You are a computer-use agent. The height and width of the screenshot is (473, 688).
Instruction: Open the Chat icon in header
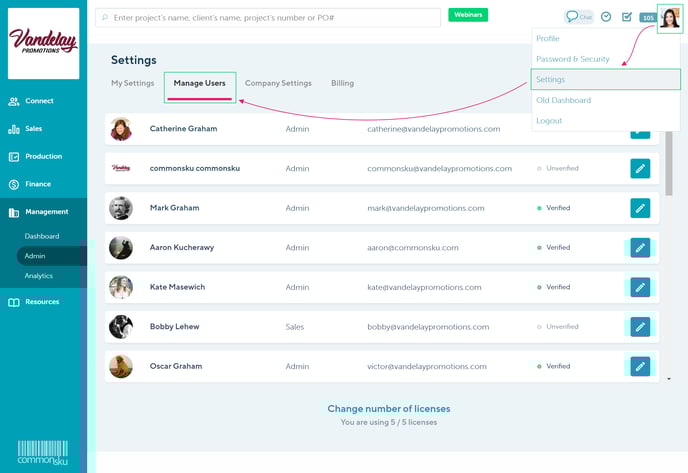click(579, 17)
